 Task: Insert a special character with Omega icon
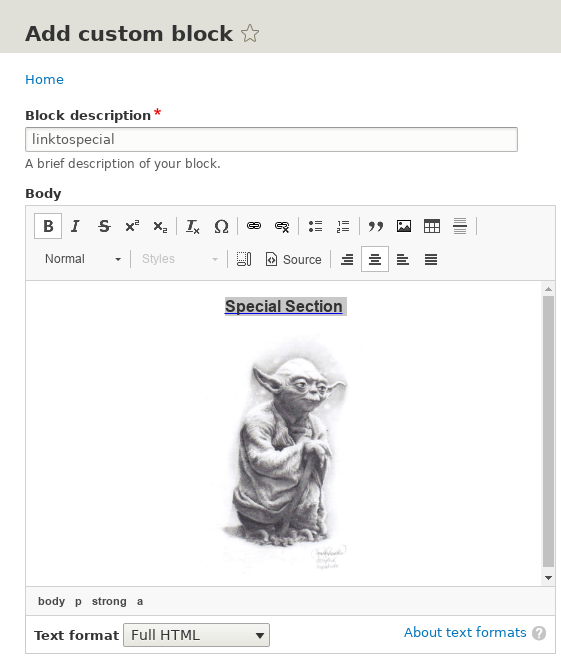[x=221, y=226]
